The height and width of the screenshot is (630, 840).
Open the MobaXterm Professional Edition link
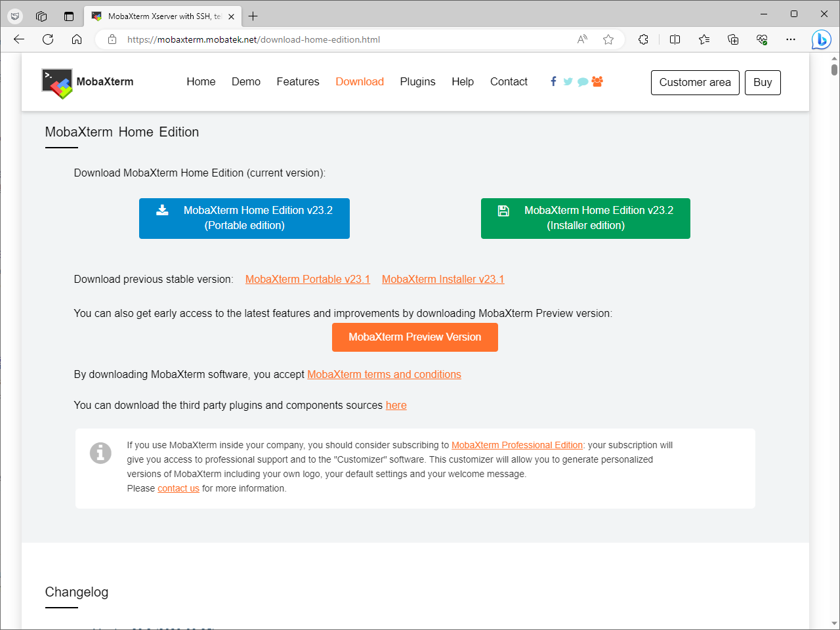pos(517,445)
